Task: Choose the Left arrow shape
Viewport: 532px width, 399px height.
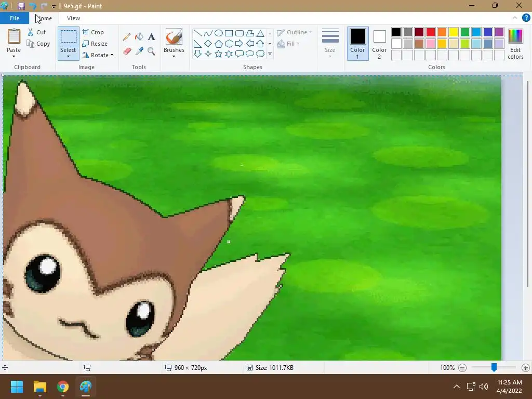Action: [x=250, y=44]
